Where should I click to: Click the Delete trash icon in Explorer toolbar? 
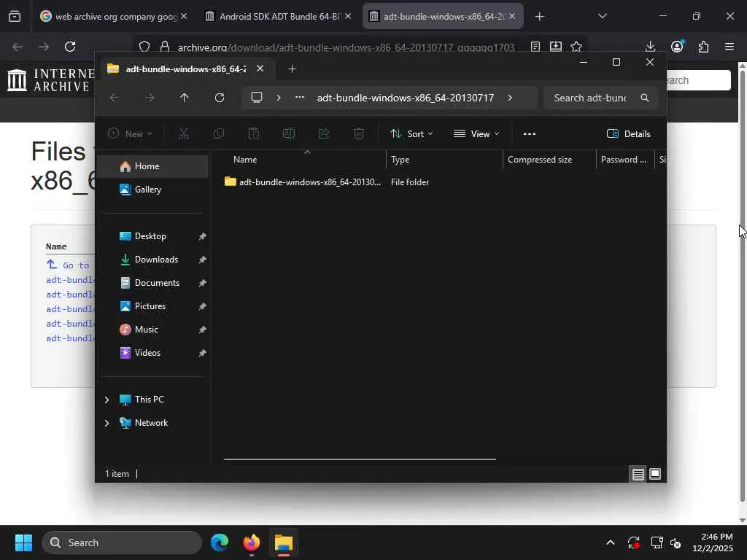point(359,134)
